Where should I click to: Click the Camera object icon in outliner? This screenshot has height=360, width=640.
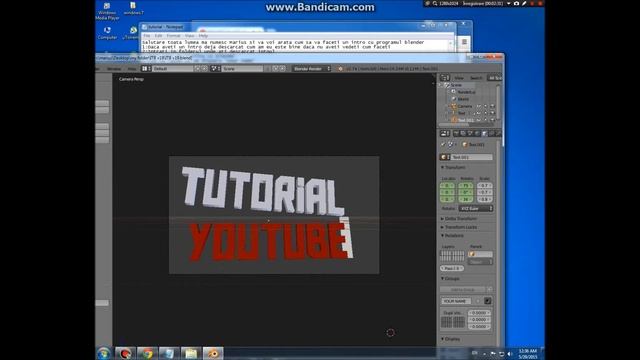coord(453,106)
